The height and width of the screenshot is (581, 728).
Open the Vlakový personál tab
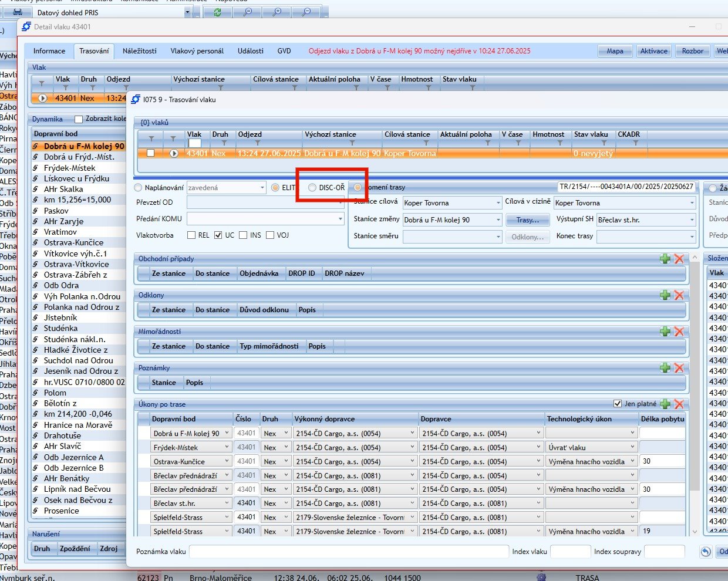click(x=197, y=51)
